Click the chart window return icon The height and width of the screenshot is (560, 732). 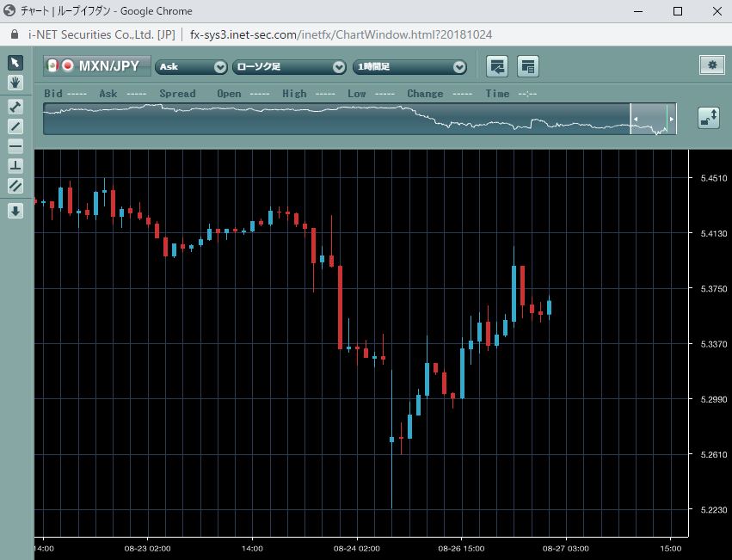pos(497,66)
